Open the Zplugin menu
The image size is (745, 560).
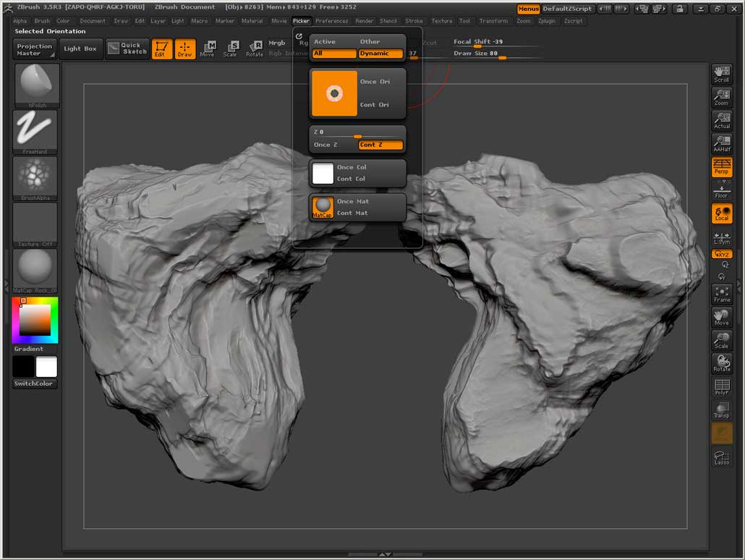[546, 21]
